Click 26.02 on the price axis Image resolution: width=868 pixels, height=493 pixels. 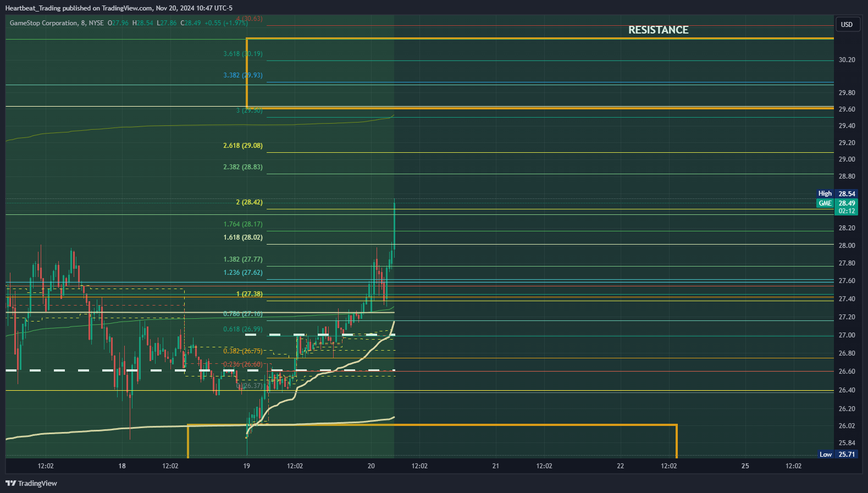tap(847, 426)
